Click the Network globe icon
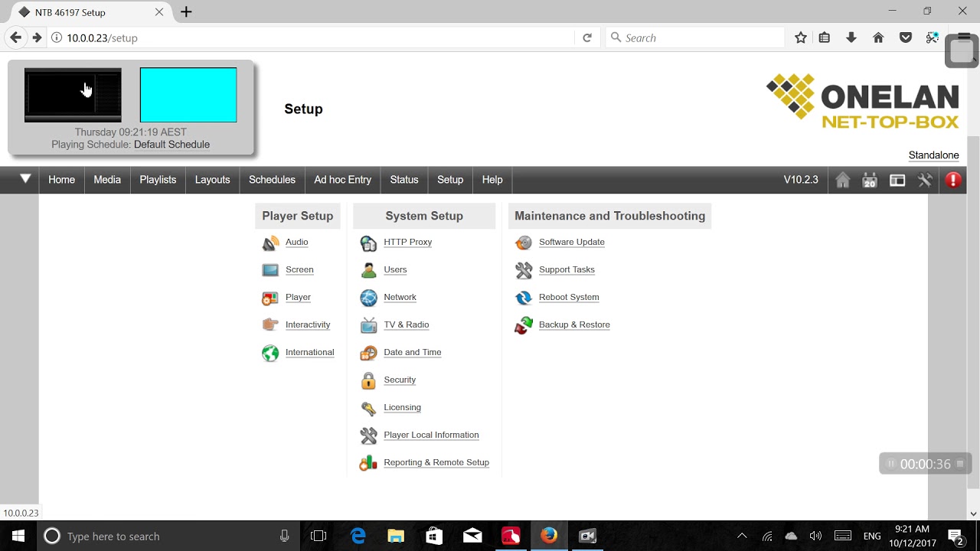 tap(368, 298)
